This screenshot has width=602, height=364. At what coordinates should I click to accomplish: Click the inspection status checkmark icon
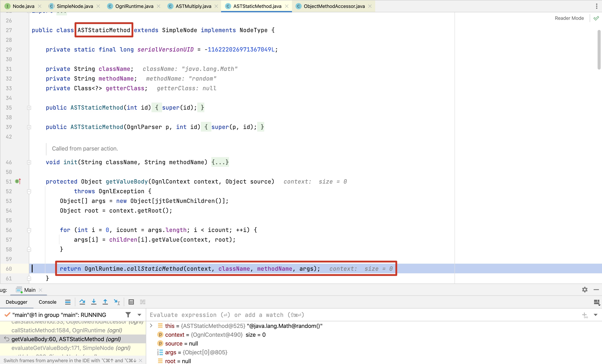pos(596,18)
